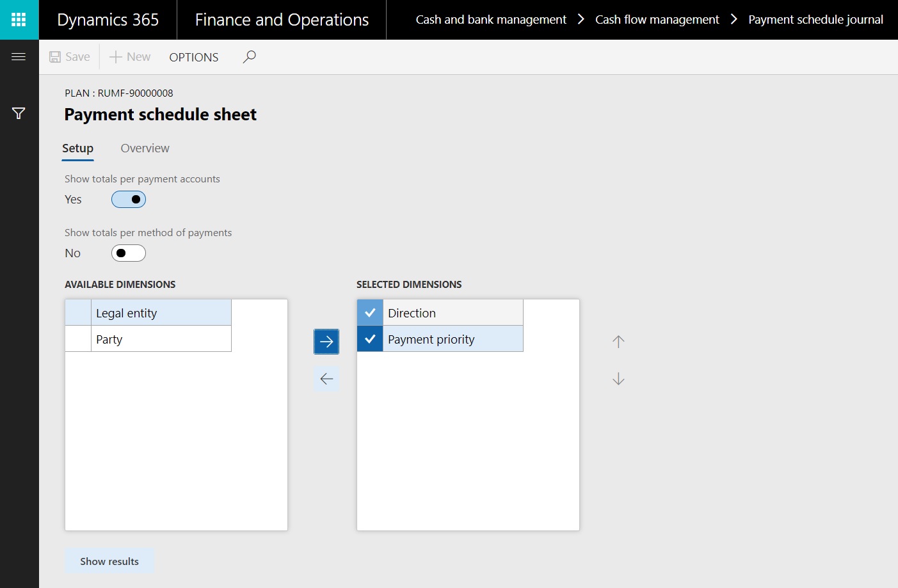Open the app launcher waffle icon
The height and width of the screenshot is (588, 898).
(x=19, y=20)
